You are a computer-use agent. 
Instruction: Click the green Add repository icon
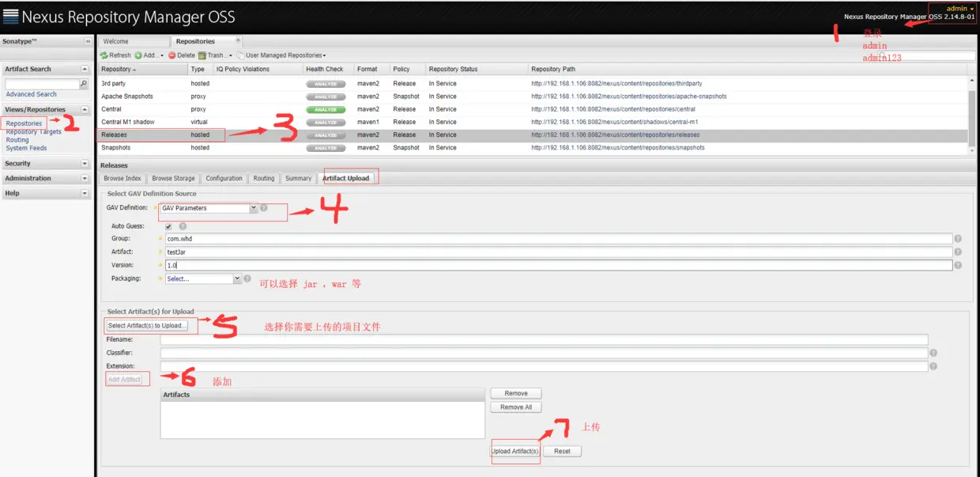[x=138, y=55]
